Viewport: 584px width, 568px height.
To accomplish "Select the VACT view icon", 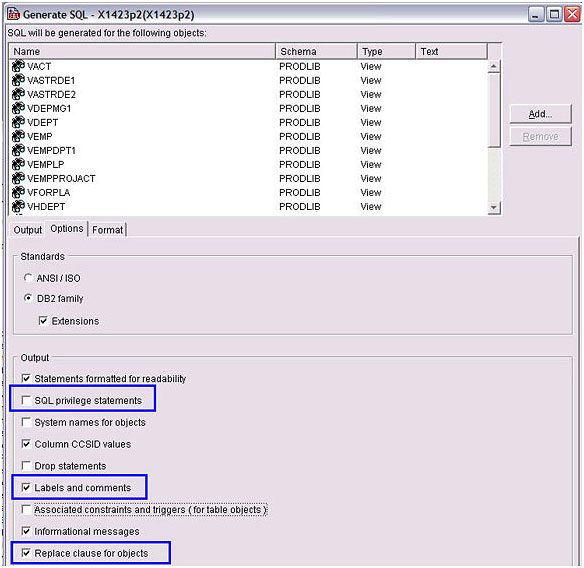I will (18, 66).
